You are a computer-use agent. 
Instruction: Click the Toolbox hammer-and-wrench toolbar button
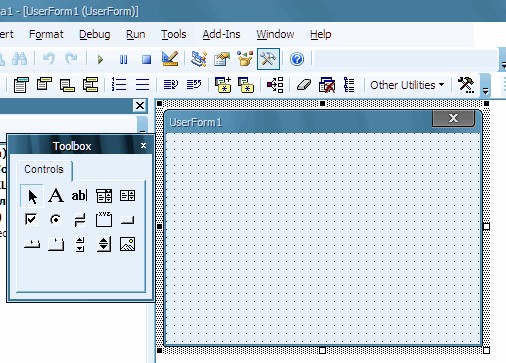pyautogui.click(x=268, y=59)
